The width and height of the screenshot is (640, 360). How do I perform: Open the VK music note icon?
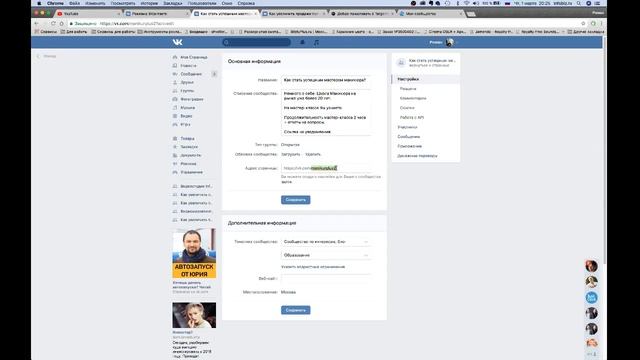point(316,42)
